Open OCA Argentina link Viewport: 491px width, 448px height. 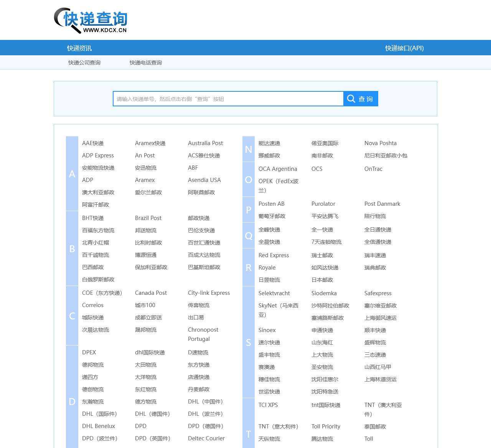pyautogui.click(x=278, y=169)
